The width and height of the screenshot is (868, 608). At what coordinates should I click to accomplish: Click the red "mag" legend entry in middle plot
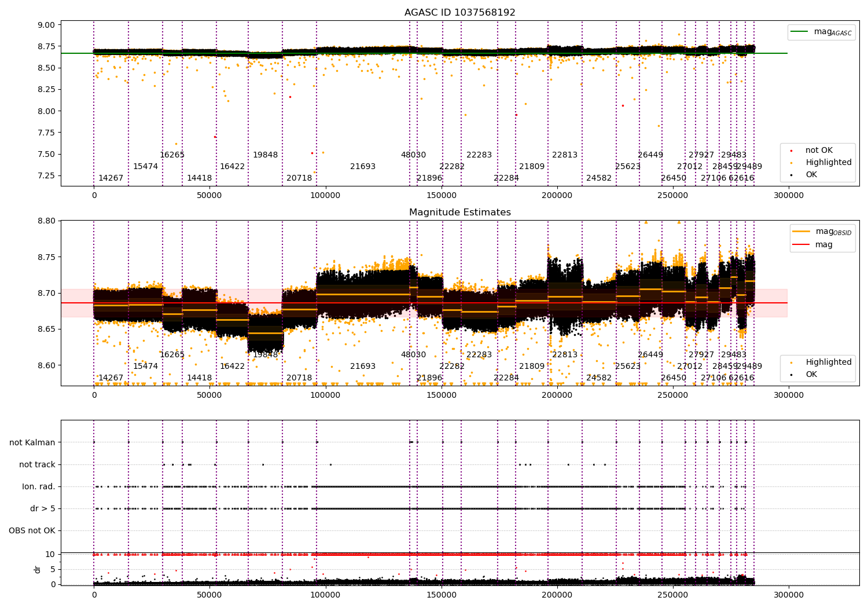(x=813, y=245)
